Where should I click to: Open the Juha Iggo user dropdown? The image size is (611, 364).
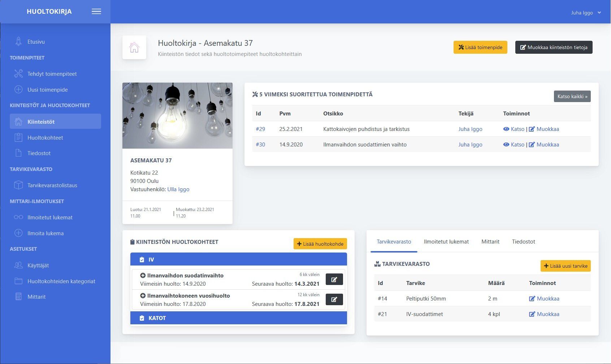tap(586, 13)
